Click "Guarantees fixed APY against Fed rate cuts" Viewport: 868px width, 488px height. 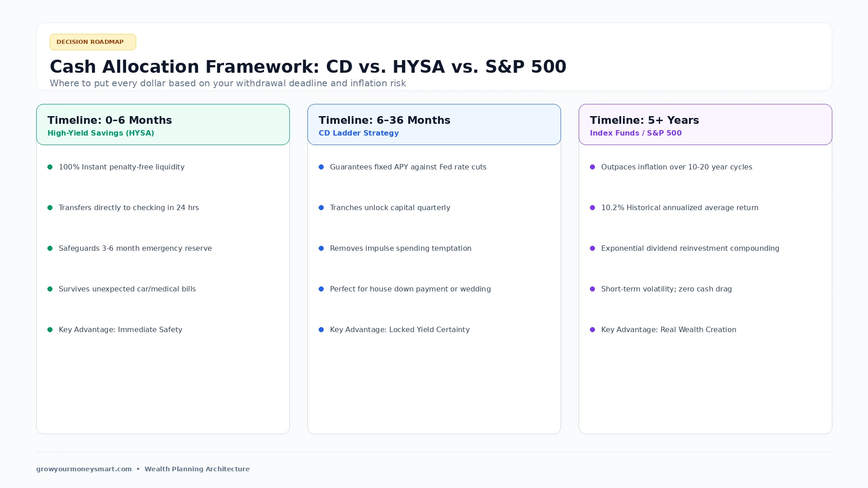pyautogui.click(x=408, y=167)
